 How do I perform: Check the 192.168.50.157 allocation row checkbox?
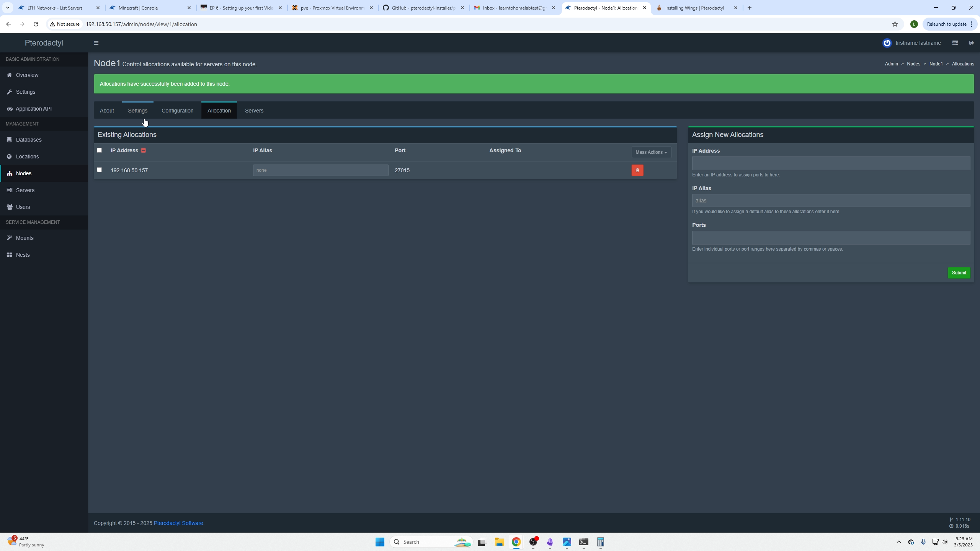tap(100, 170)
